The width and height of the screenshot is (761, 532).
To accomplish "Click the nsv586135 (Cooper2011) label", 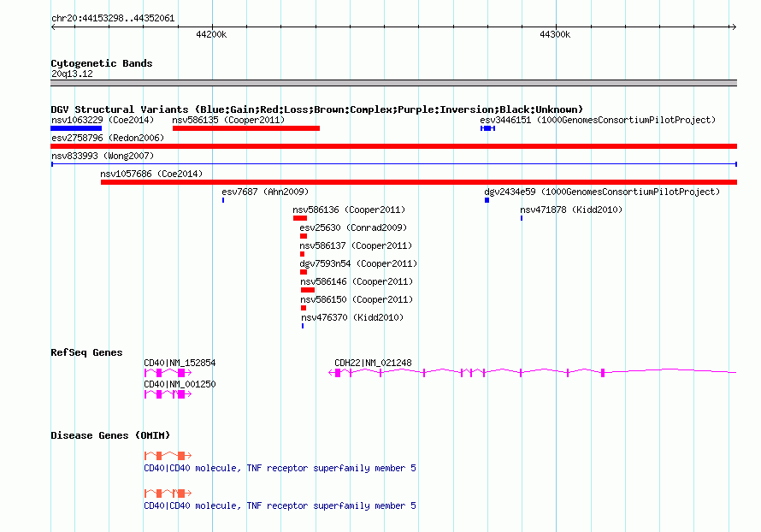I will coord(228,120).
